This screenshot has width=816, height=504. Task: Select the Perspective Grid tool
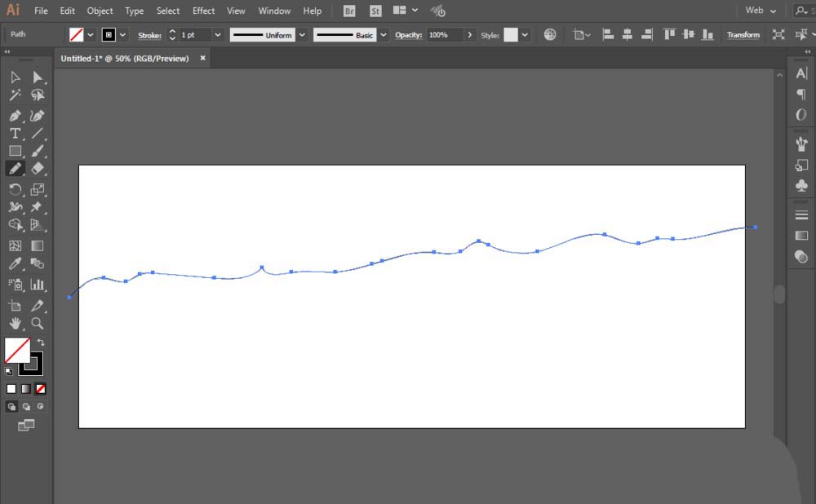click(38, 225)
